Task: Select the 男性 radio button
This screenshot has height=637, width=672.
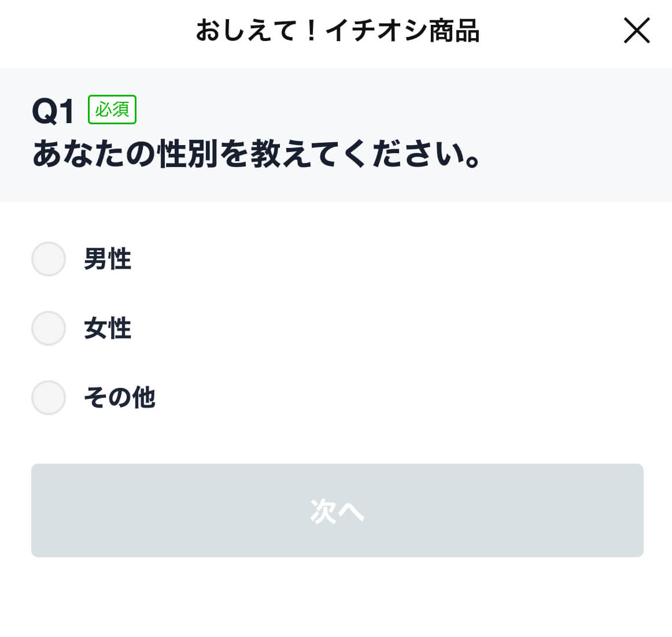Action: click(49, 259)
